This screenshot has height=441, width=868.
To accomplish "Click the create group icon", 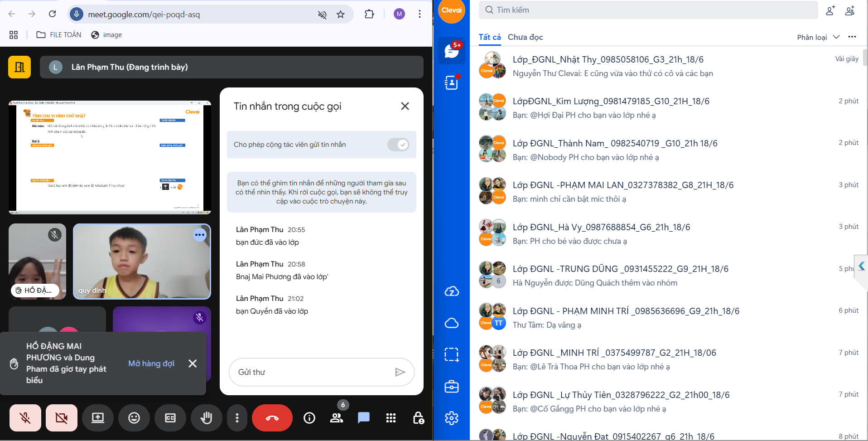I will [850, 10].
